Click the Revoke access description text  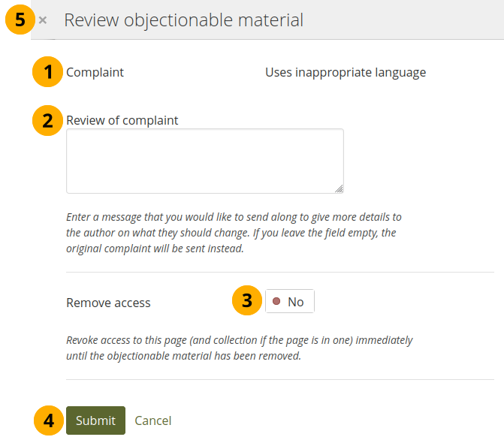(x=239, y=348)
